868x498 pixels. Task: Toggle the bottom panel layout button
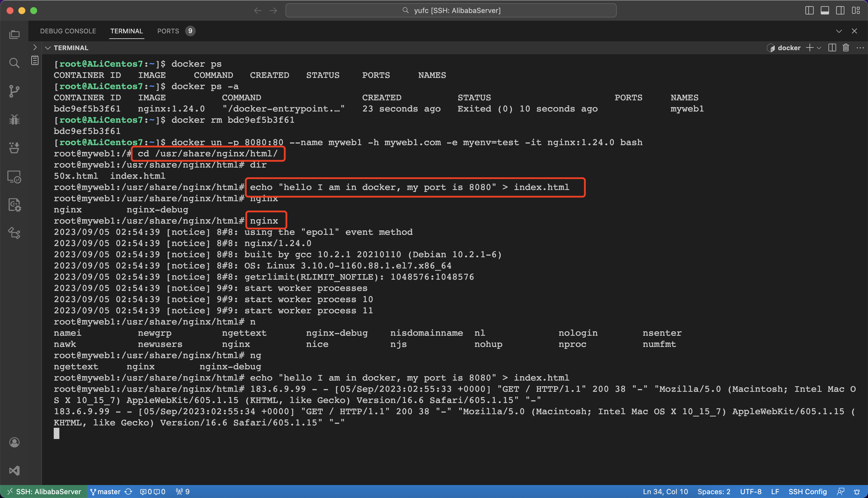(x=825, y=10)
